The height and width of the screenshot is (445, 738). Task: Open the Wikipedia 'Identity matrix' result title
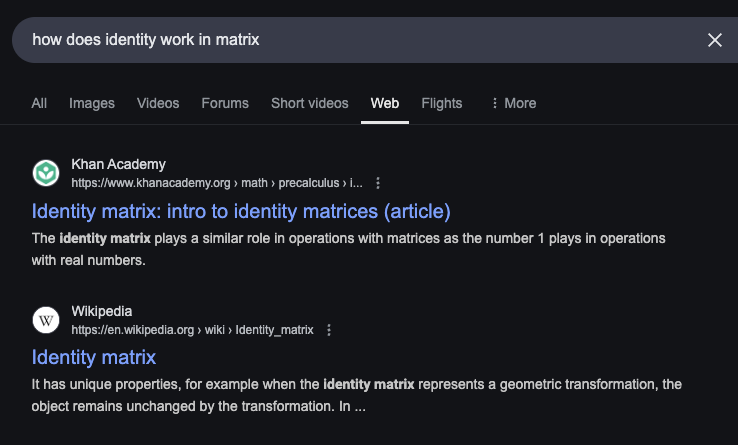(x=94, y=357)
